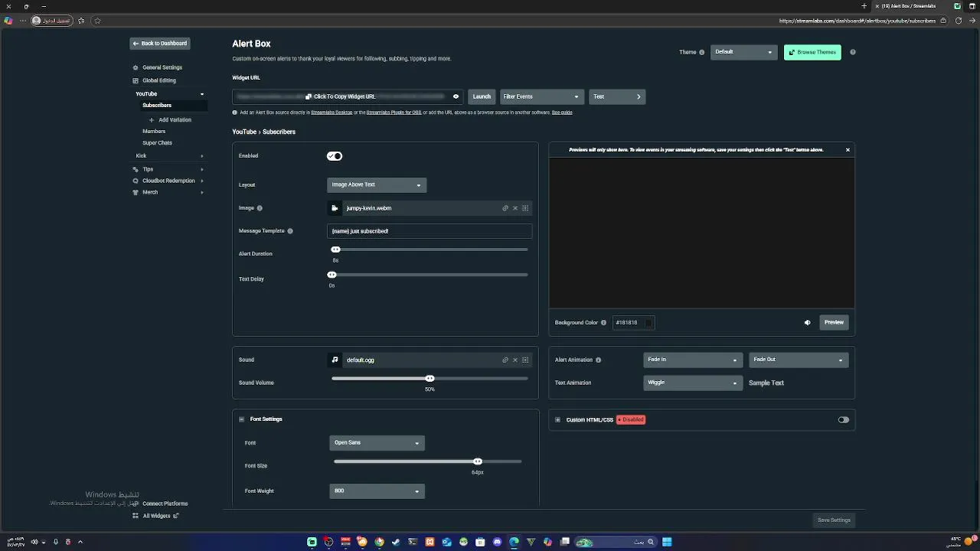Open All Widgets link in sidebar
This screenshot has width=980, height=551.
tap(156, 516)
